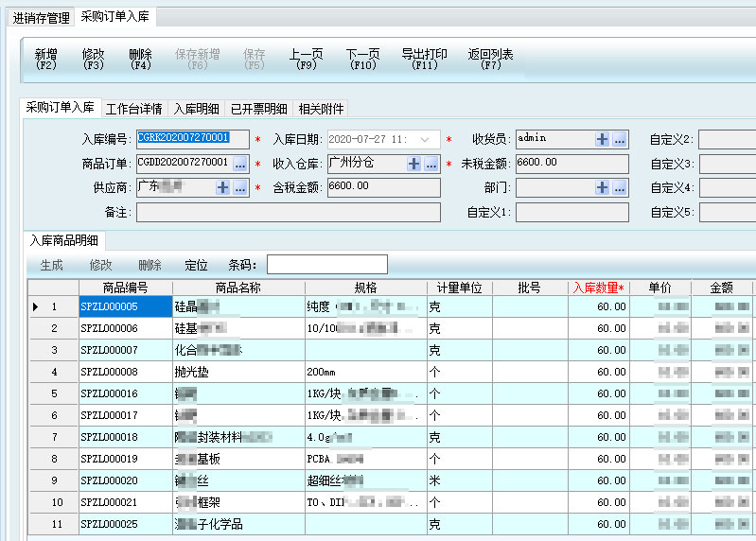Click 保存新增 (F6) toolbar button
Screen dimensions: 756x541
[197, 60]
